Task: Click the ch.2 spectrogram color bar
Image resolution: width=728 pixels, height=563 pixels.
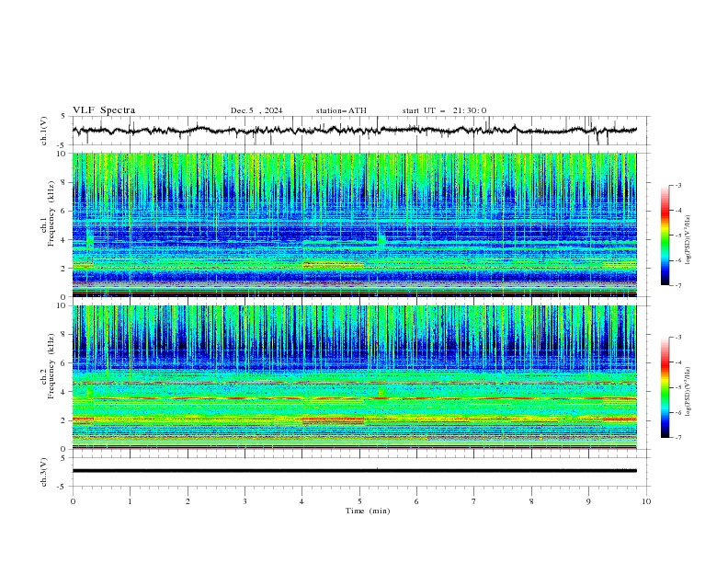Action: coord(665,387)
